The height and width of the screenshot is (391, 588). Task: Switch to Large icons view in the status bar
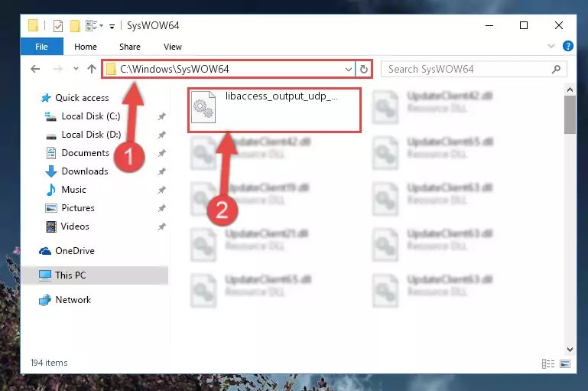click(x=565, y=363)
